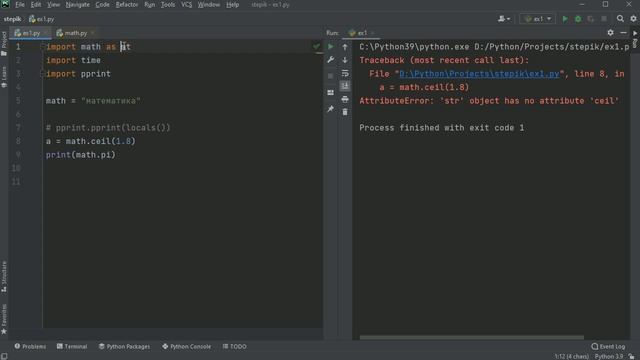Image resolution: width=640 pixels, height=360 pixels.
Task: Open Run panel options gear
Action: tap(610, 33)
